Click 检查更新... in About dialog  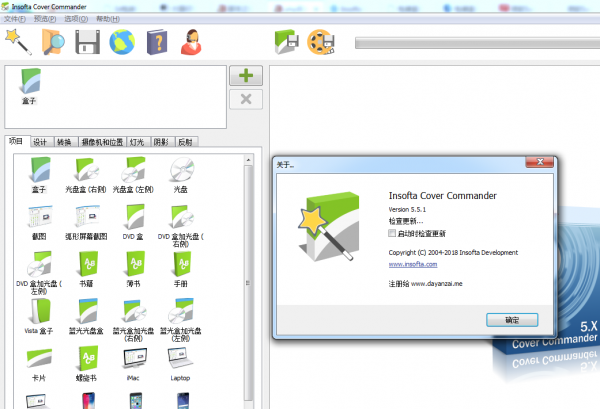point(406,221)
